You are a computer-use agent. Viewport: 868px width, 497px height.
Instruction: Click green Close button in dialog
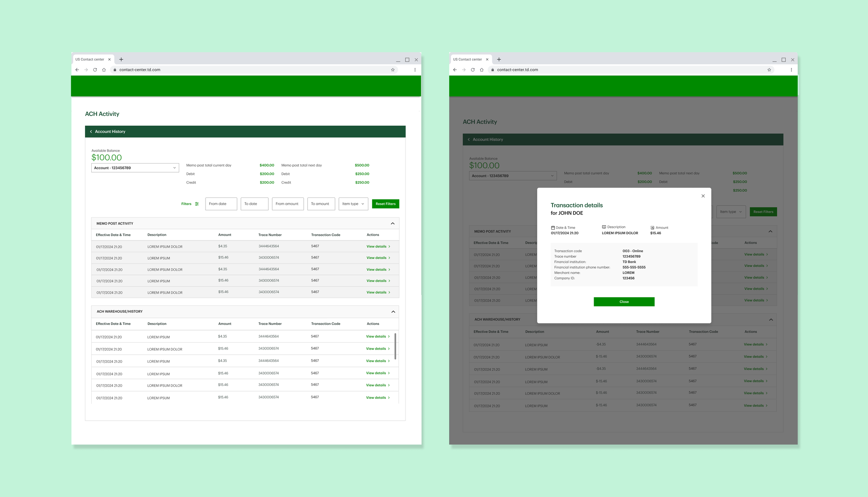click(624, 302)
